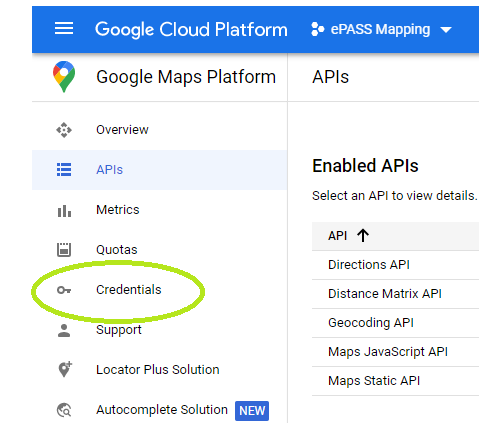Click 'Select an API to view details.' text

[x=395, y=196]
